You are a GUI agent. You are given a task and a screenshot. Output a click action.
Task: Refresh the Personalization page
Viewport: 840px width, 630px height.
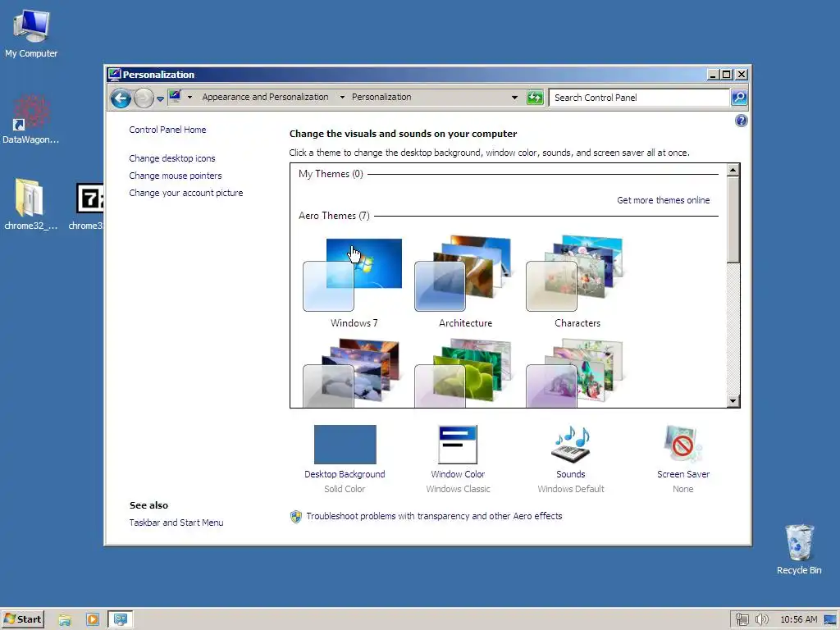[535, 98]
